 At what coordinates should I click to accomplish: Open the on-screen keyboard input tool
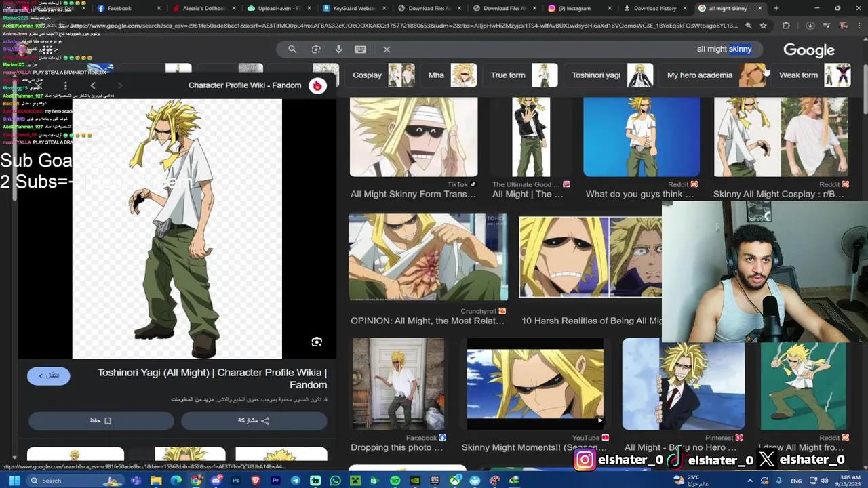coord(360,49)
